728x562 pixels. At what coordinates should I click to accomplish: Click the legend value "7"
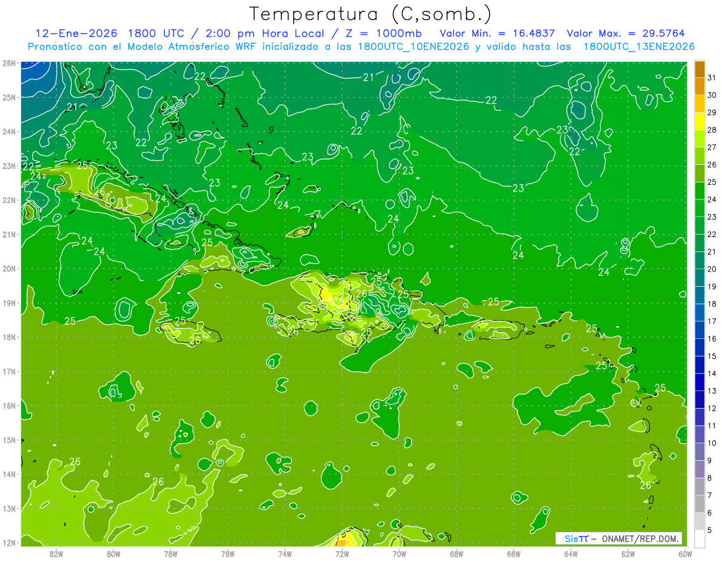[710, 495]
